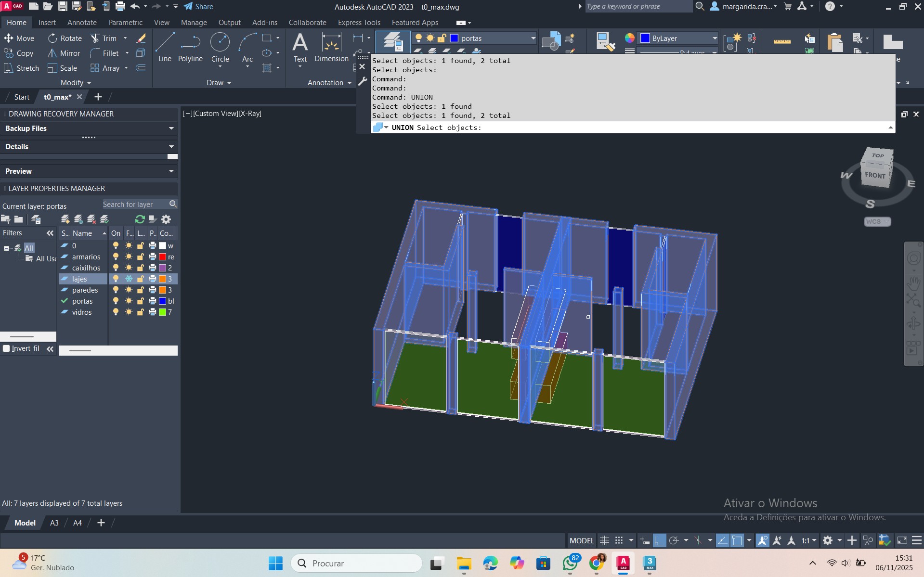Open the Annotate ribbon tab
924x577 pixels.
(x=82, y=23)
